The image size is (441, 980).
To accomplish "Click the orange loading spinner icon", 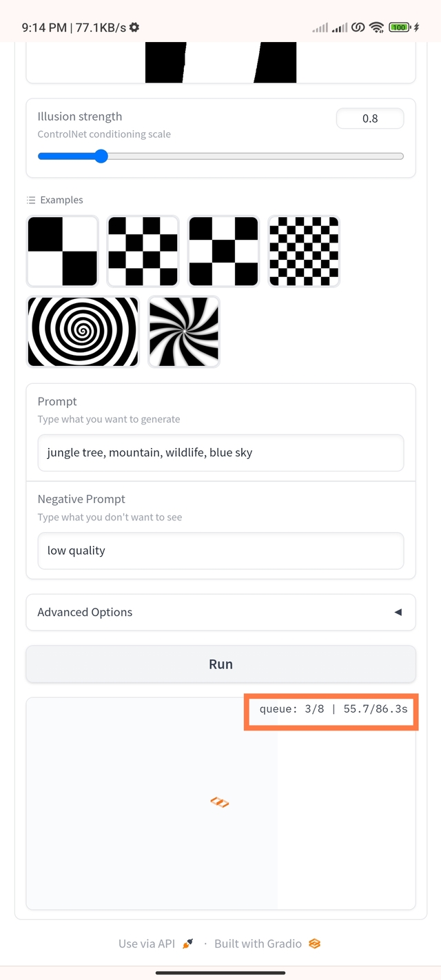I will pos(220,802).
